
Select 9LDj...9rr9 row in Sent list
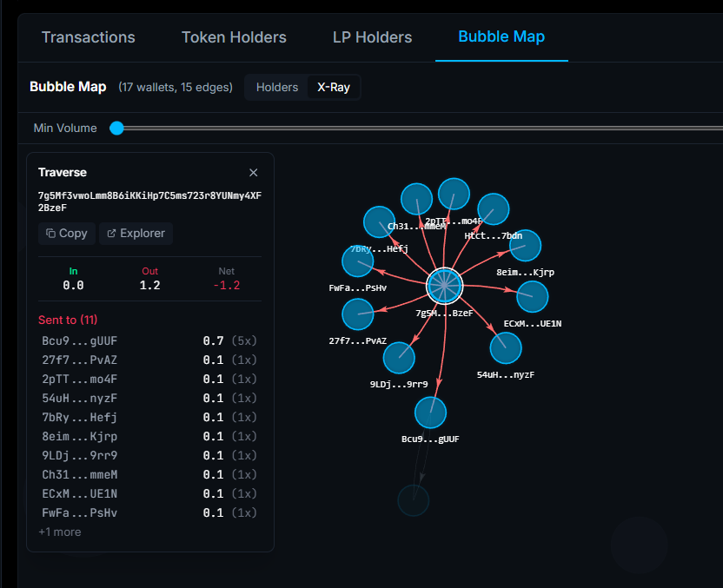tap(149, 455)
